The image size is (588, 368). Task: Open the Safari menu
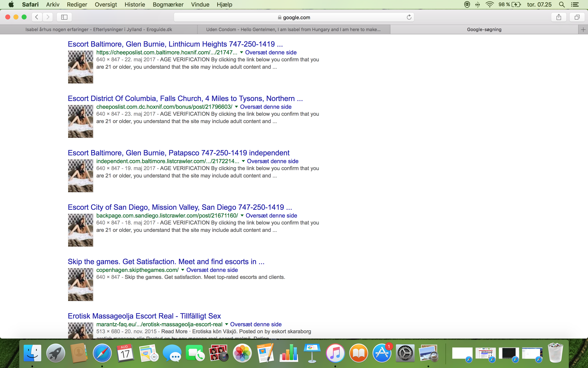[x=30, y=4]
